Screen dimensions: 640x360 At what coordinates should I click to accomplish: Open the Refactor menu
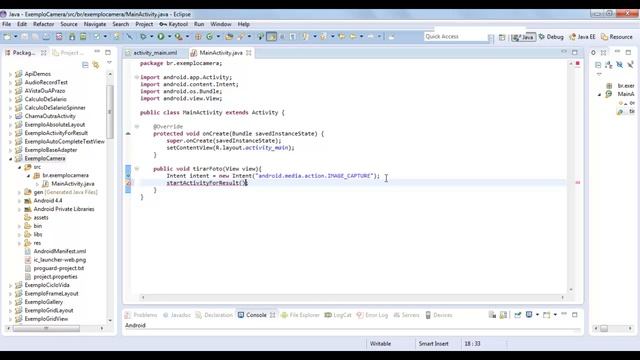click(x=43, y=24)
